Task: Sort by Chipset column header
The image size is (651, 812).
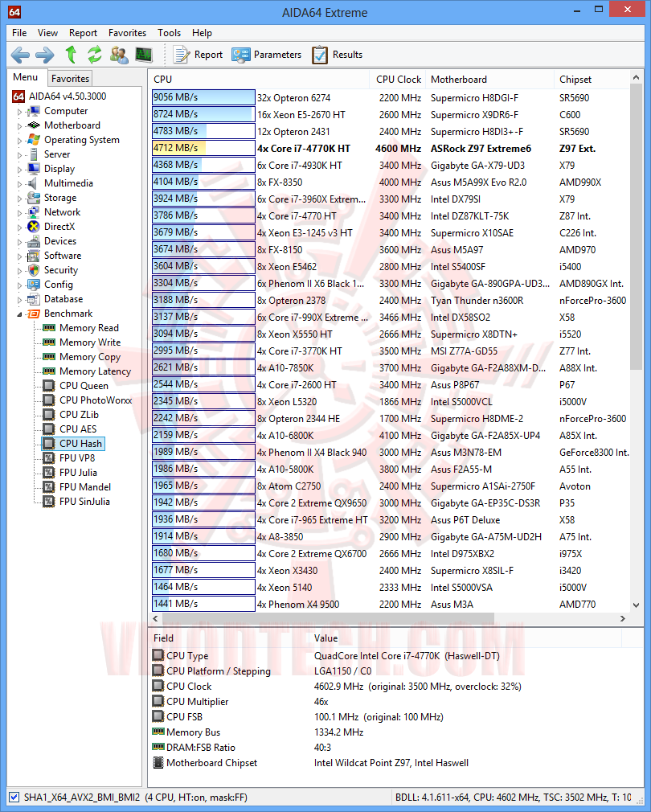Action: point(592,80)
